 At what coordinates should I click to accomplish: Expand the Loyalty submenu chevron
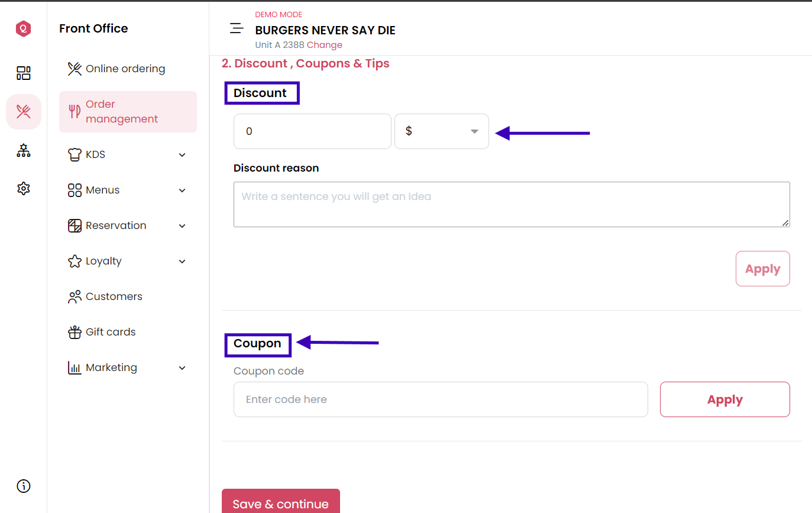[x=182, y=262]
